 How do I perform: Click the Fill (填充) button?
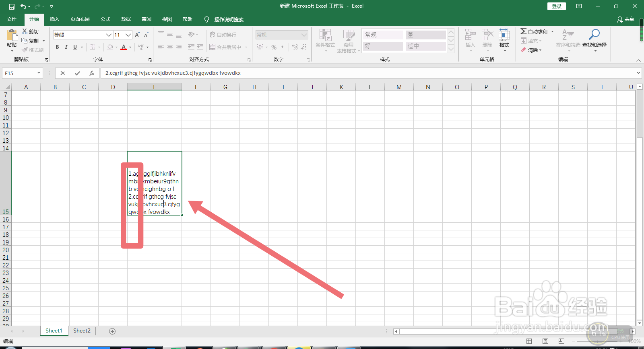pyautogui.click(x=531, y=41)
